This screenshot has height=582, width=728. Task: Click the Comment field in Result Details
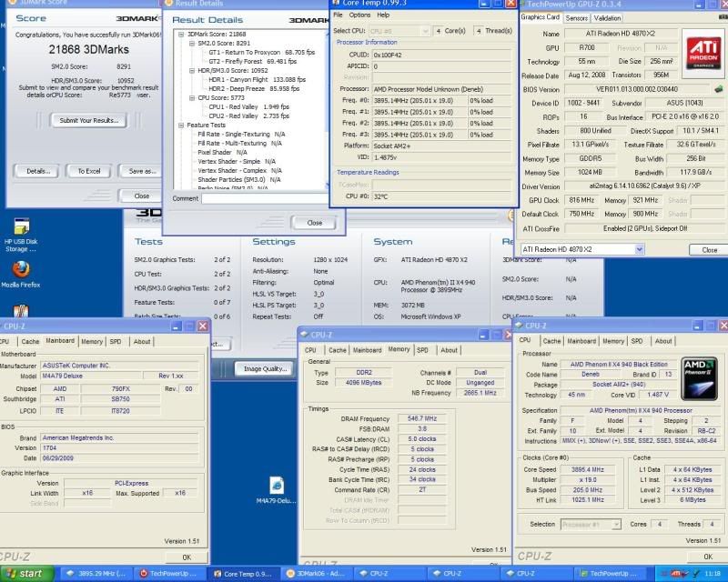[266, 198]
